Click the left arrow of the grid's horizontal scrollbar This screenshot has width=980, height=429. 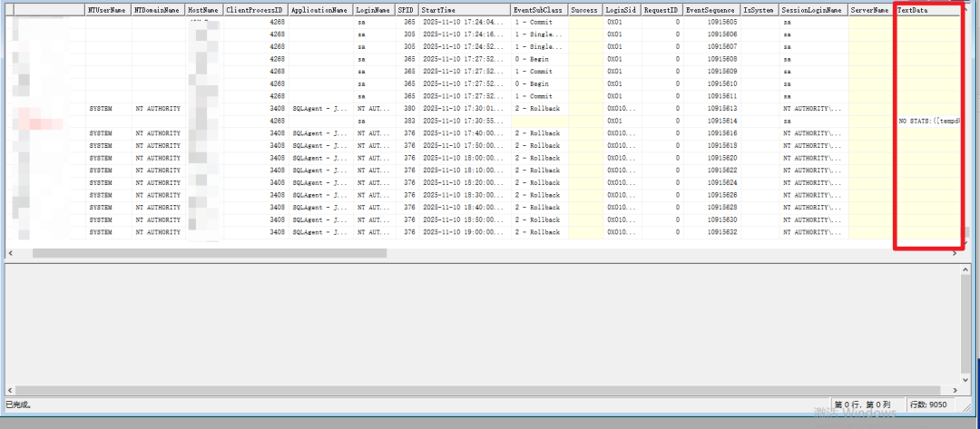click(9, 253)
